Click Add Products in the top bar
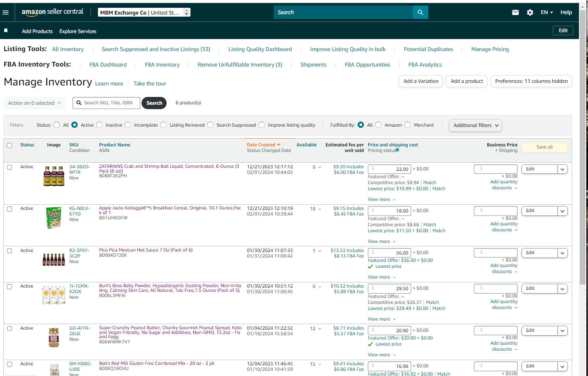 (x=37, y=31)
